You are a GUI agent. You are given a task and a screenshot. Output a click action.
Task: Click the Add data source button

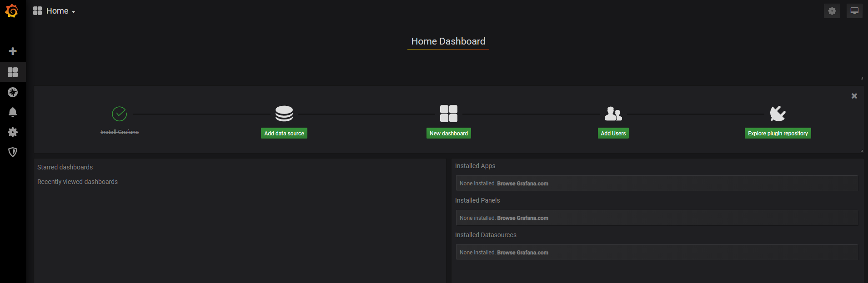pos(284,133)
